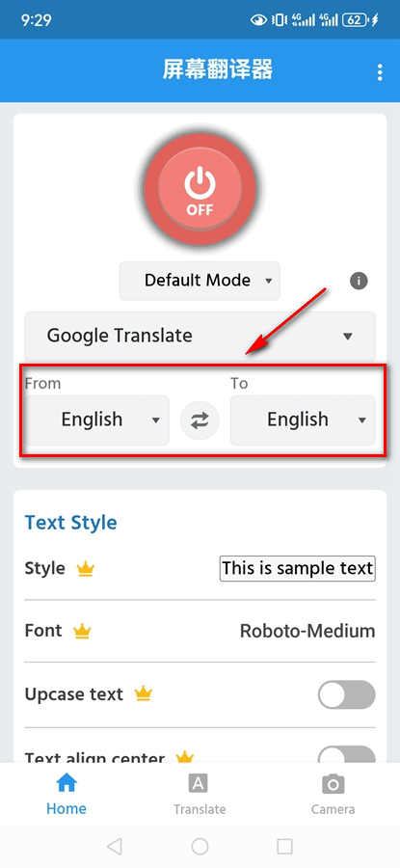Toggle the Text align center switch

tap(346, 754)
